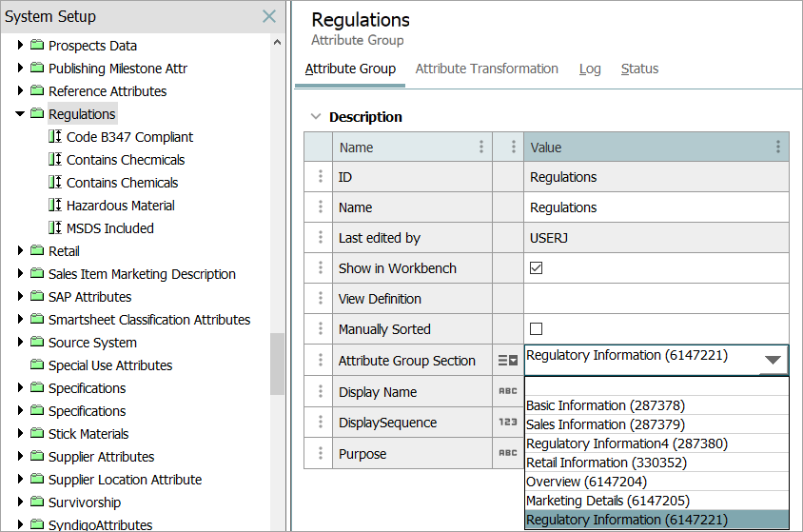Click the Regulations folder icon
This screenshot has width=803, height=532.
pos(37,113)
